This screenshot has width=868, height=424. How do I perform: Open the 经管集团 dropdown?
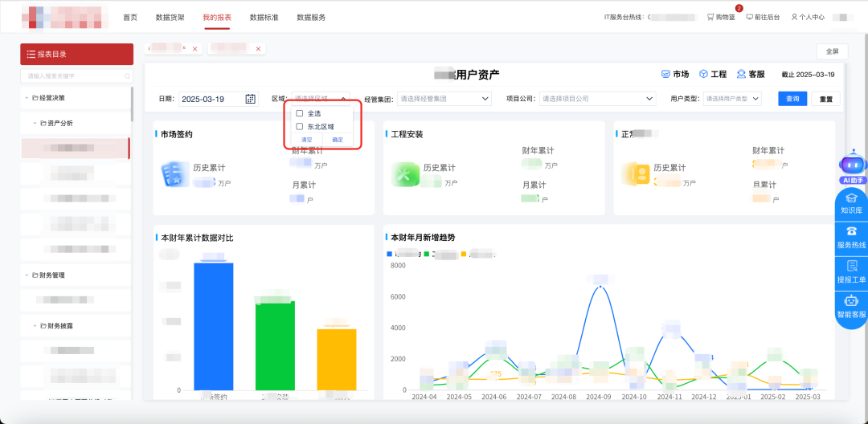pyautogui.click(x=444, y=99)
